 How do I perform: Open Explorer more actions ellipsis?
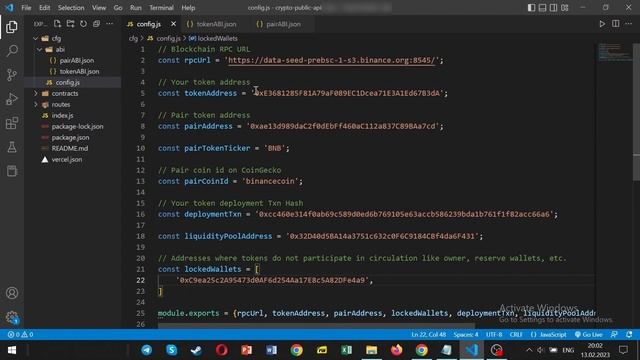coord(109,24)
